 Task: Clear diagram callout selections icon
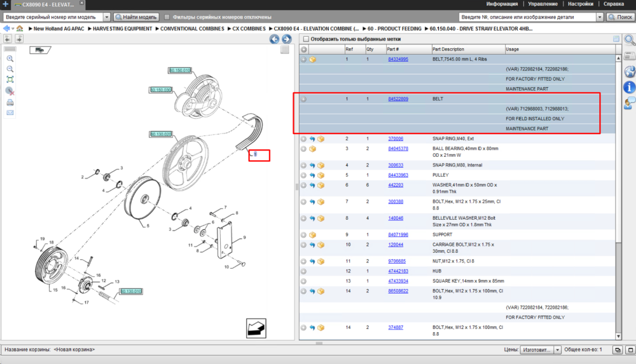pyautogui.click(x=10, y=91)
